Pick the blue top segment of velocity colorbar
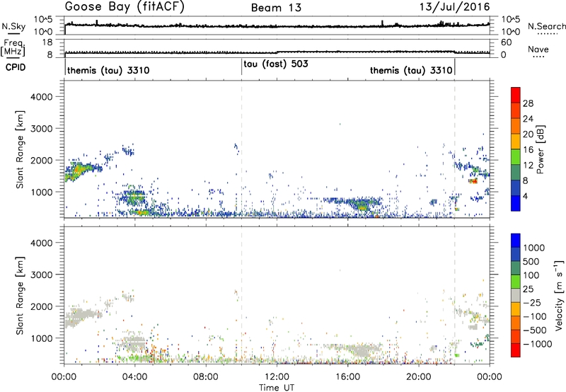566x392 pixels. (x=516, y=241)
